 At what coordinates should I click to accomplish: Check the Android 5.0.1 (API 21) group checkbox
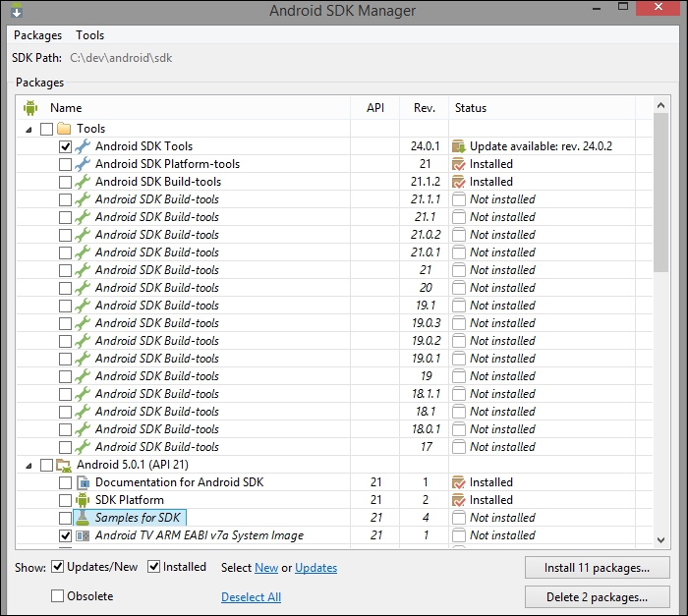coord(46,465)
